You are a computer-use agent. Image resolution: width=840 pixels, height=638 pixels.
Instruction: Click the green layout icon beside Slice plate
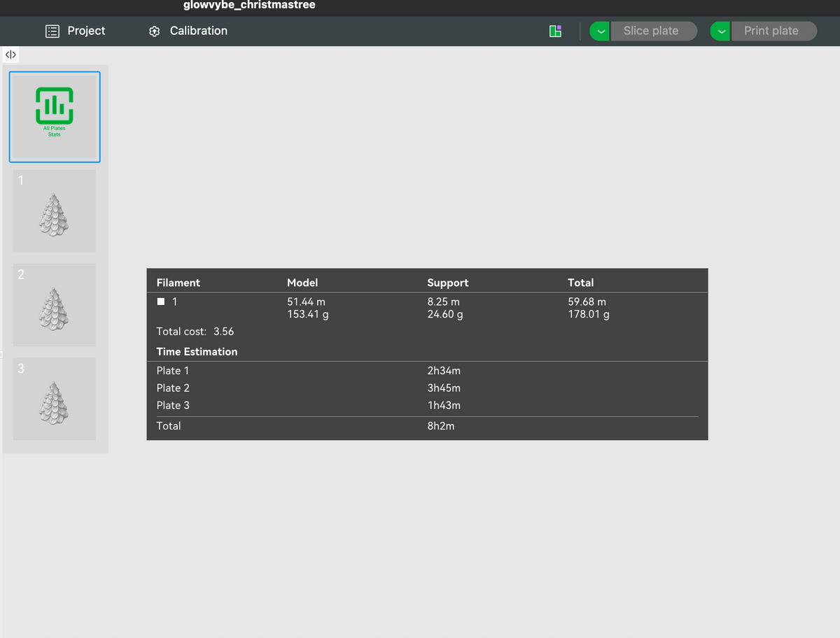(x=555, y=31)
